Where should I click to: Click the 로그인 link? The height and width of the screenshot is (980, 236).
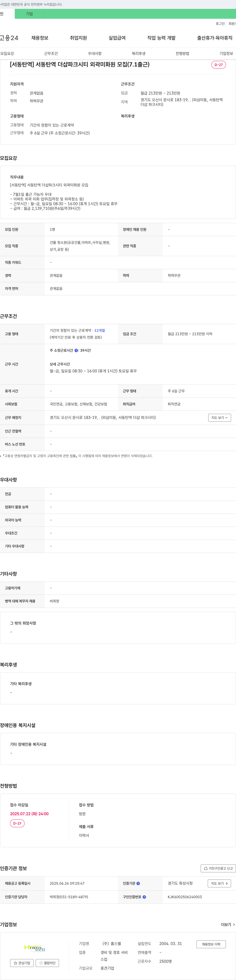pos(220,24)
